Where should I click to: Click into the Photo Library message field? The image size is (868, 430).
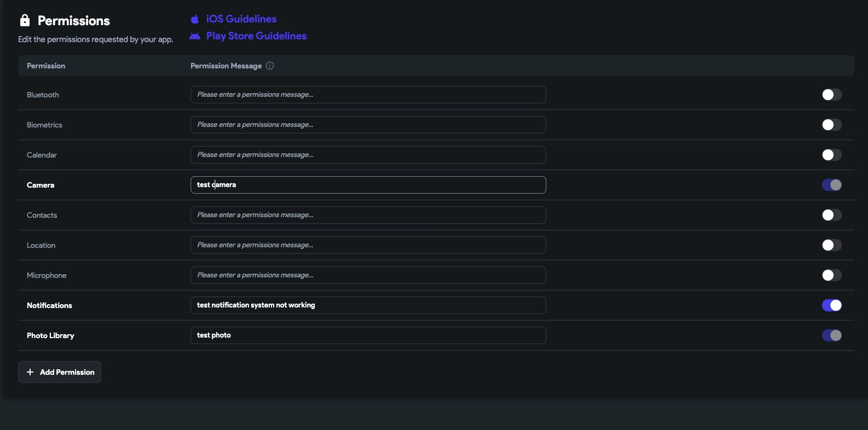(x=368, y=335)
